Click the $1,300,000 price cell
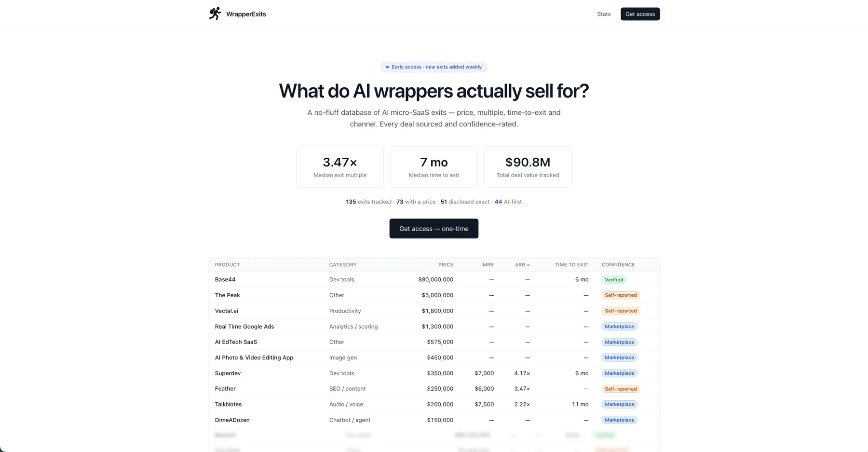Image resolution: width=868 pixels, height=452 pixels. click(437, 327)
